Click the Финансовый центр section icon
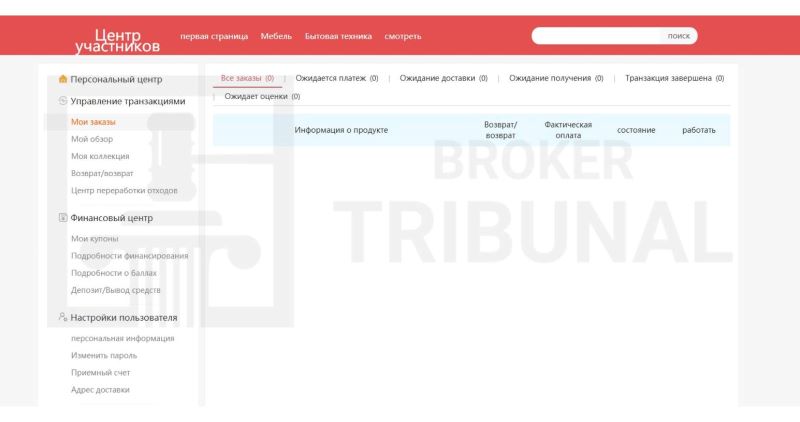 pyautogui.click(x=63, y=218)
